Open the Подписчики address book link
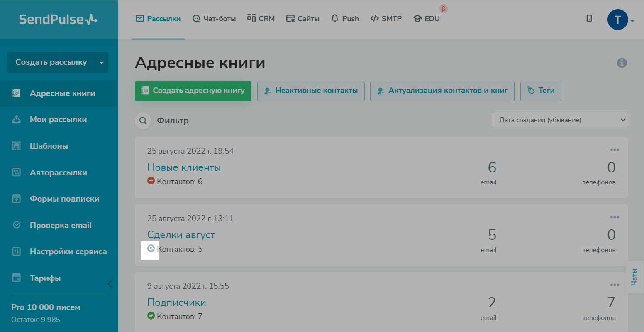 [x=176, y=302]
